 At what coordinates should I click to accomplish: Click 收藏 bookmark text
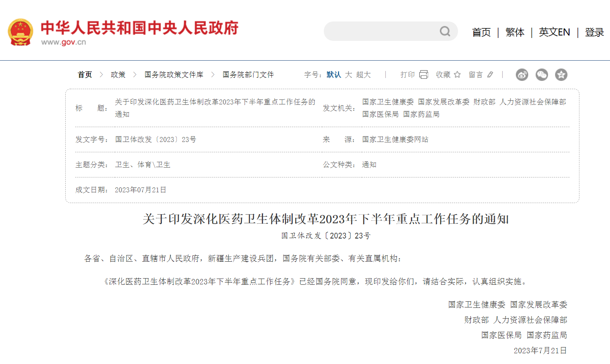[443, 75]
